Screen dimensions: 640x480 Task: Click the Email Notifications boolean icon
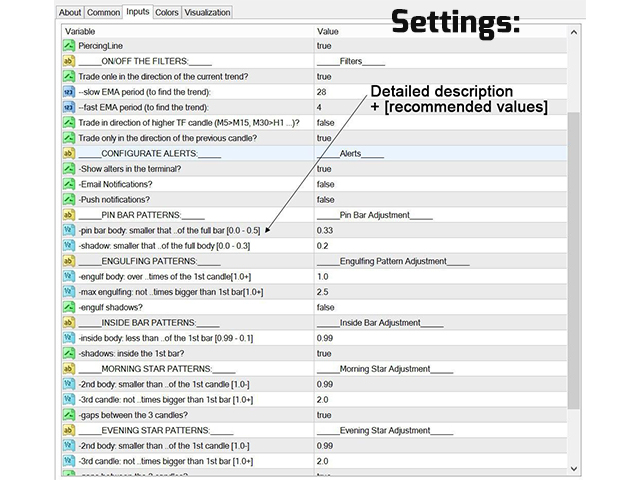69,184
